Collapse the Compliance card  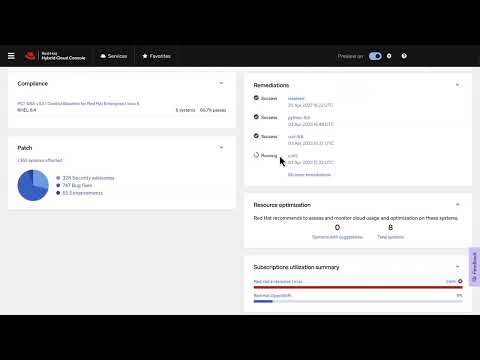[221, 83]
